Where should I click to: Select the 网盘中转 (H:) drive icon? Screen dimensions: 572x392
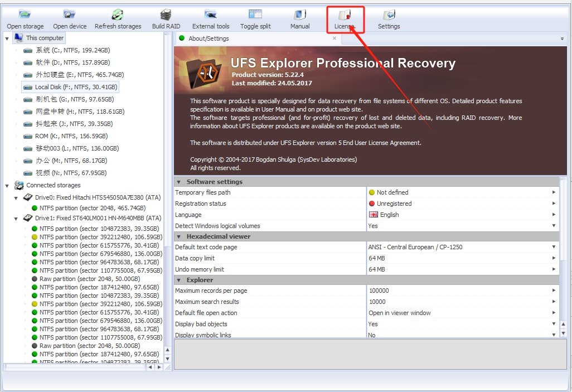(x=28, y=112)
